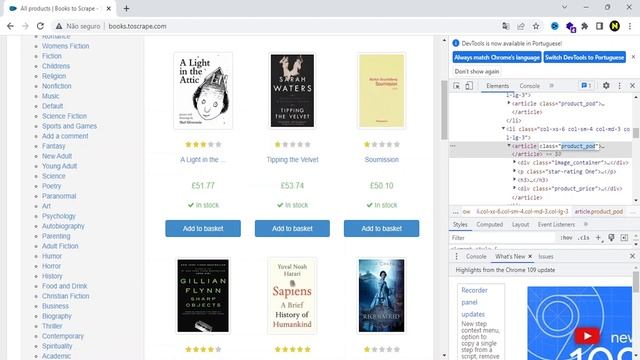This screenshot has height=360, width=640.
Task: Open the Computed tab
Action: point(489,224)
